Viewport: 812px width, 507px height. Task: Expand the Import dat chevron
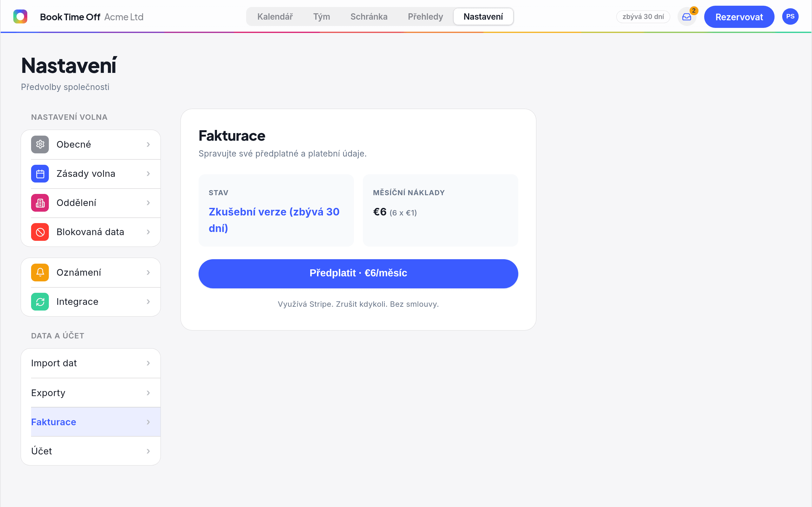(148, 363)
